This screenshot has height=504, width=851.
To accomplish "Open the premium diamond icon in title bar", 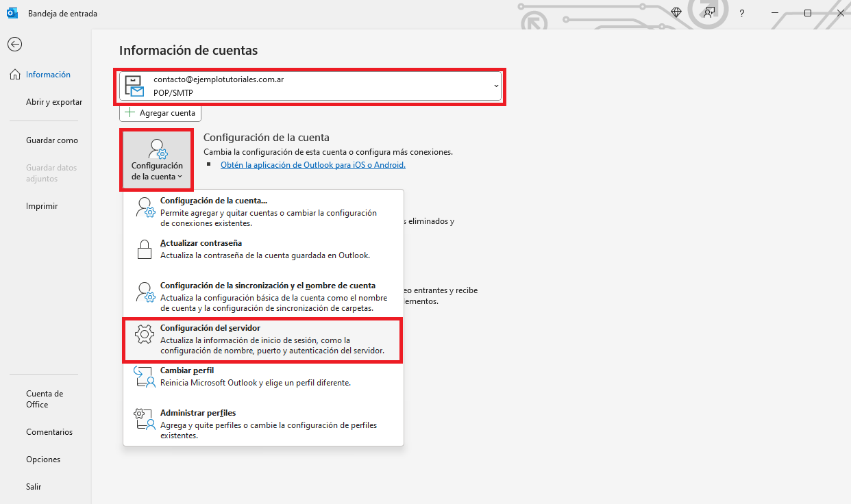I will 676,13.
